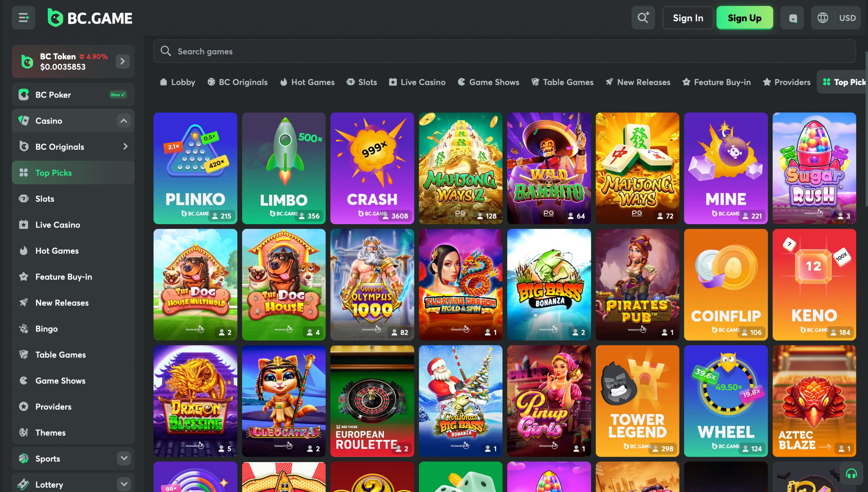Open the hamburger menu to collapse the sidebar
The image size is (868, 492).
click(23, 18)
